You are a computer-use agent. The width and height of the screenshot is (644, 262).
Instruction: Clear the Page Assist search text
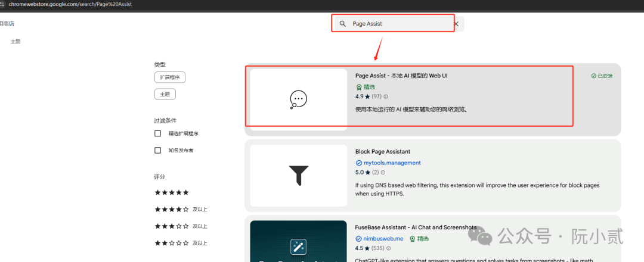(x=456, y=24)
